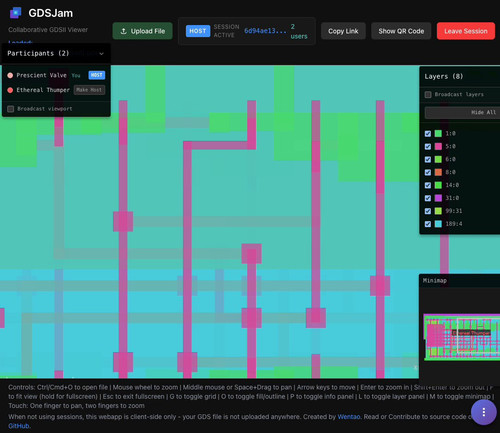Show the session QR code
The image size is (500, 433).
[401, 31]
